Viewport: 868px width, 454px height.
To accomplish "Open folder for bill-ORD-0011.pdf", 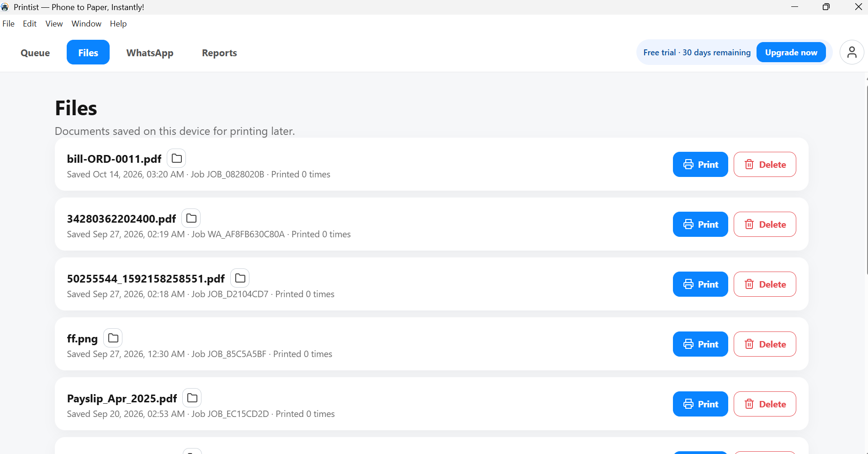I will tap(176, 158).
